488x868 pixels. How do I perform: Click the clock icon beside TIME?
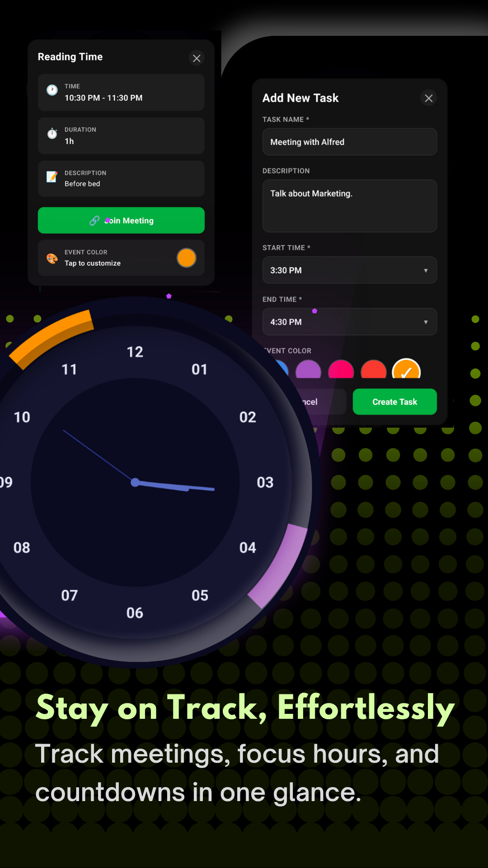[52, 90]
